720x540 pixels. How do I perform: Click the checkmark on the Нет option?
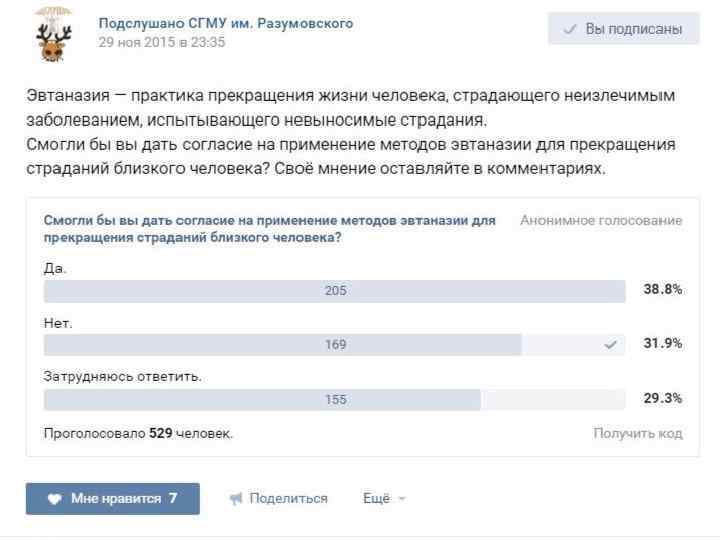[611, 345]
